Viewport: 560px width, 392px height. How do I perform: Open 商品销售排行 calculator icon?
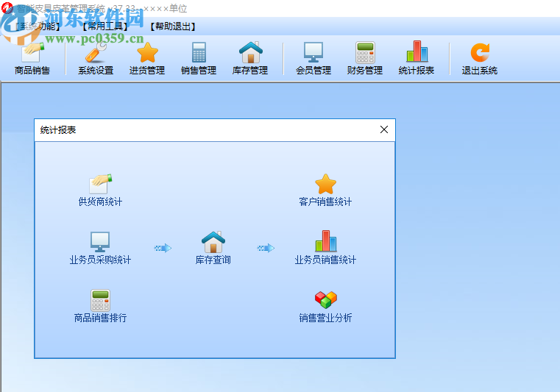[100, 300]
